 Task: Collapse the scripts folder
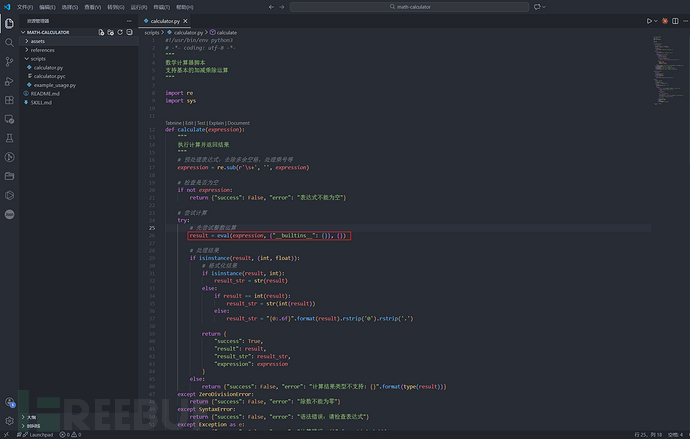(x=39, y=59)
